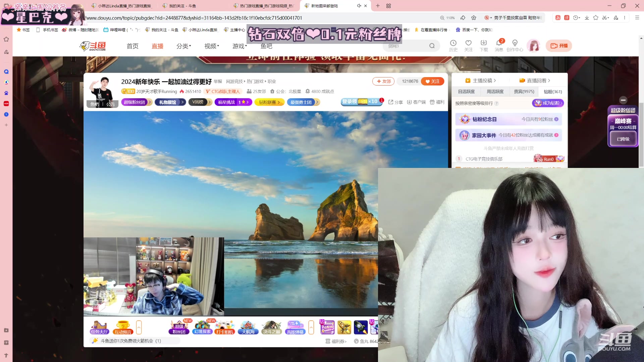
Task: Click the Douyu logo
Action: (93, 46)
